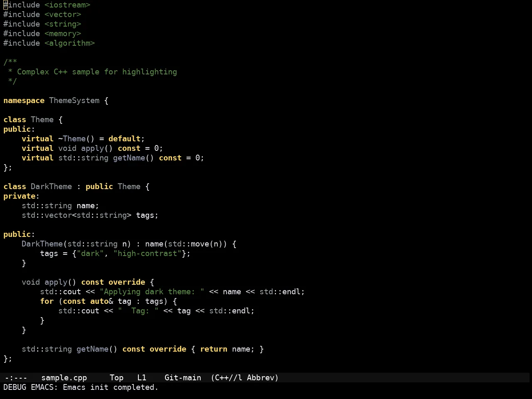Click 'getName()' in the pure virtual declaration

(x=133, y=158)
